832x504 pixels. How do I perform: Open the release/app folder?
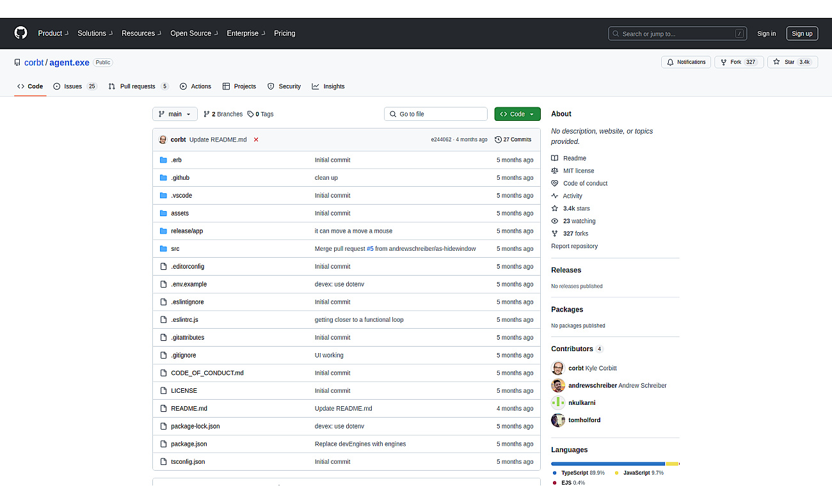tap(187, 231)
